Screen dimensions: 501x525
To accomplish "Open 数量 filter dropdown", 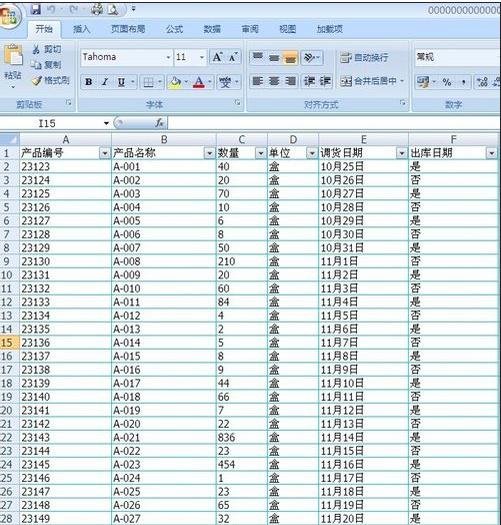I will (261, 153).
